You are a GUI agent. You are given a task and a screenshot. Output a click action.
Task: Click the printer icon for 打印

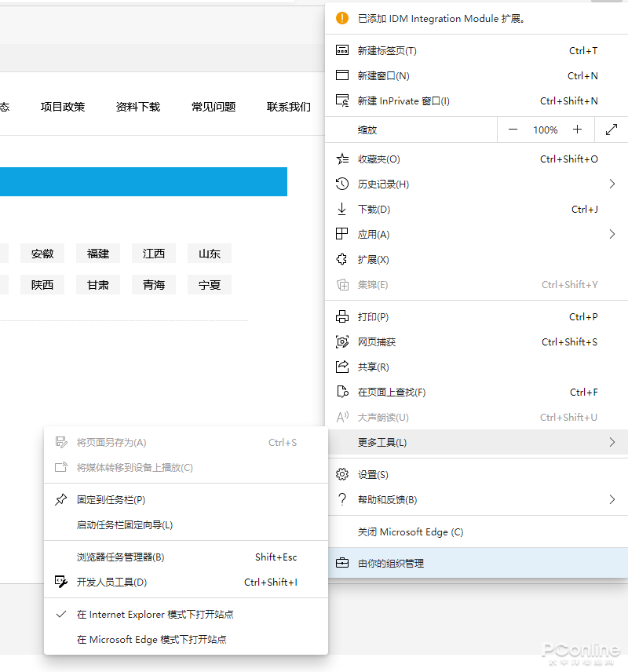341,316
